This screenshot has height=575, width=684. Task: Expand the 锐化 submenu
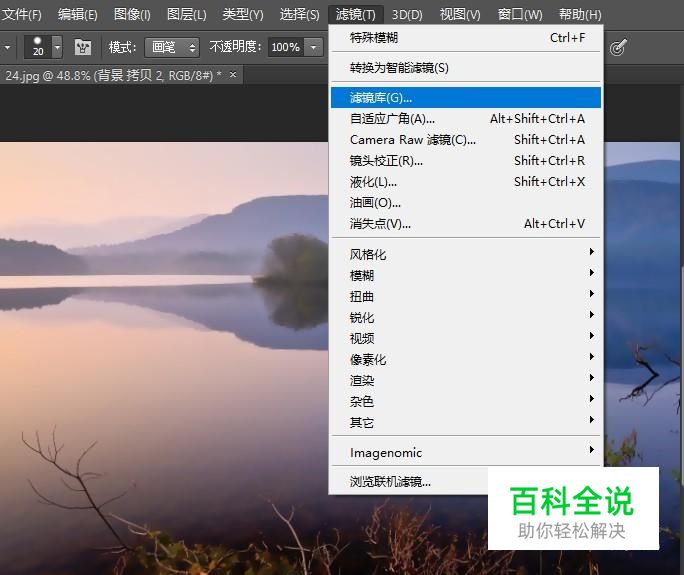466,317
